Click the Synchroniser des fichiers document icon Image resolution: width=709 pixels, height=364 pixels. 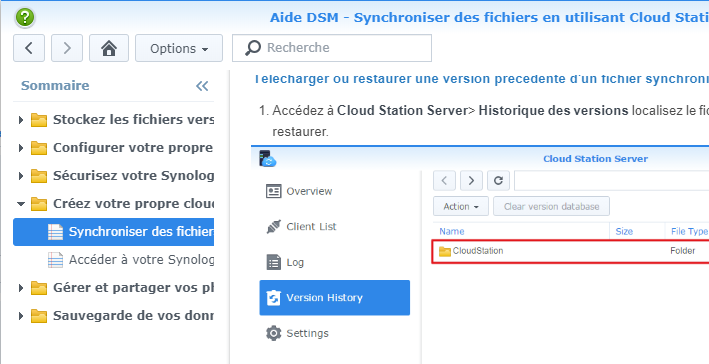55,232
